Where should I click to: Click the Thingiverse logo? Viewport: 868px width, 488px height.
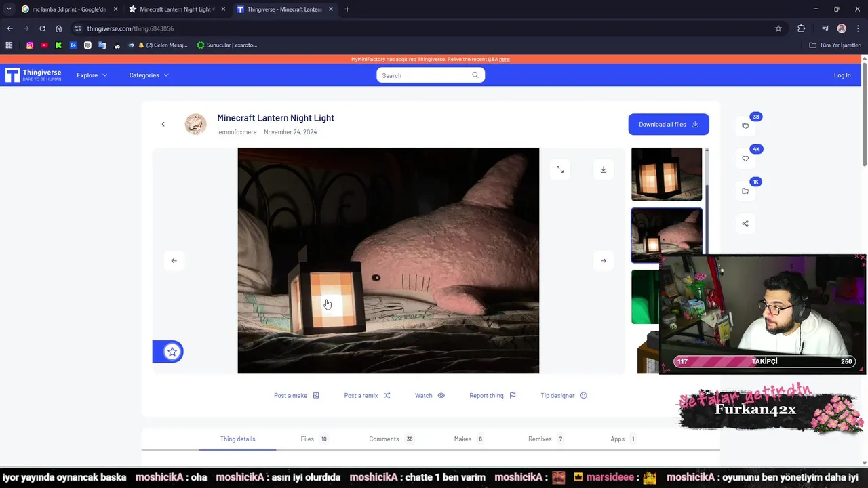[33, 75]
